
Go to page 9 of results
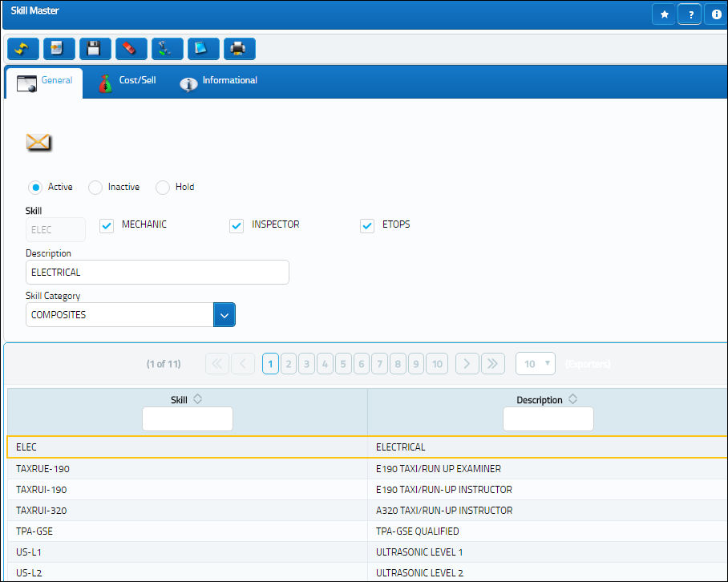pos(416,364)
